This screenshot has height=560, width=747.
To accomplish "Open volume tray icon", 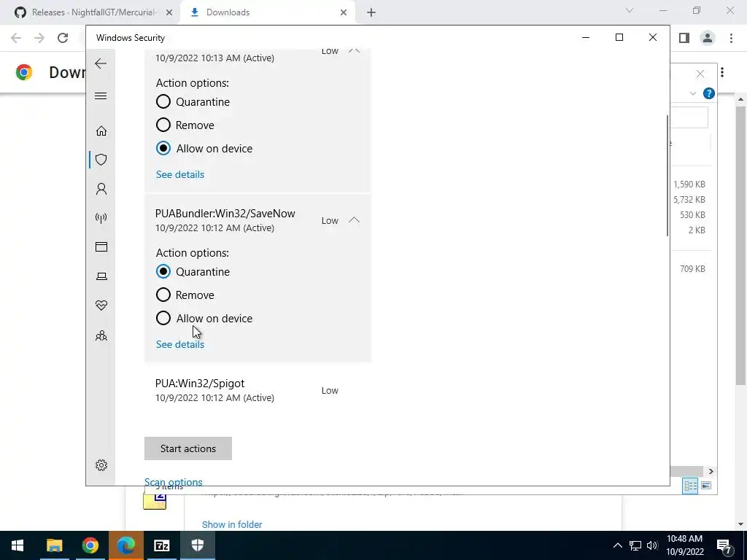I will (652, 545).
